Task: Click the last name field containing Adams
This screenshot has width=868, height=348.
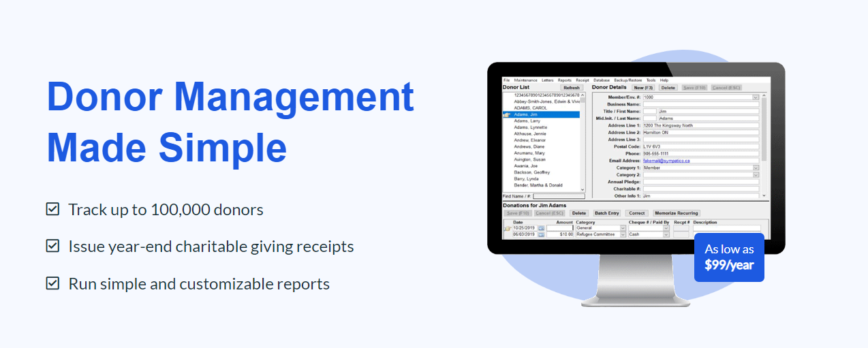Action: (709, 118)
